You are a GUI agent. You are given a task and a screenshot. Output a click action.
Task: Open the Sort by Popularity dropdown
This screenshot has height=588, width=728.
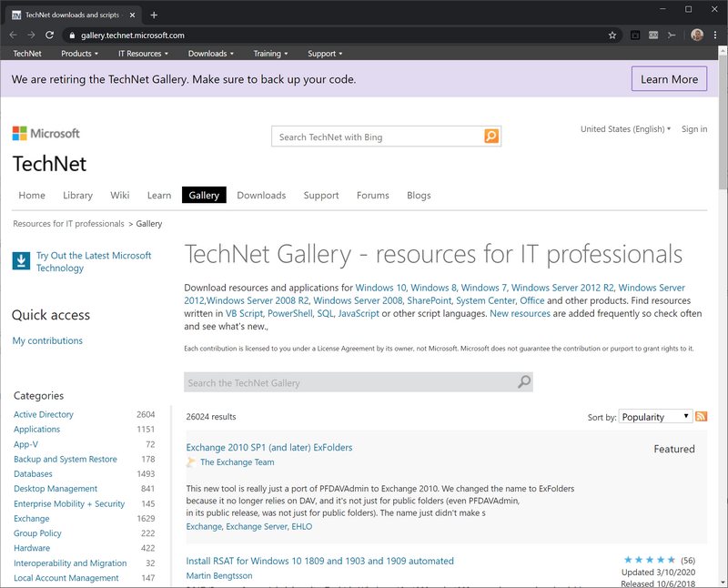tap(655, 417)
